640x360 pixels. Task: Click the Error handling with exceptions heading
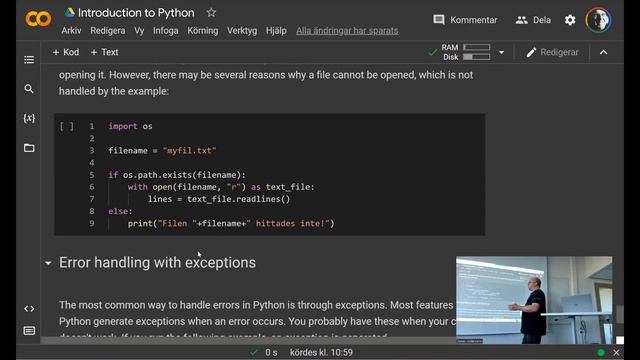[x=157, y=262]
